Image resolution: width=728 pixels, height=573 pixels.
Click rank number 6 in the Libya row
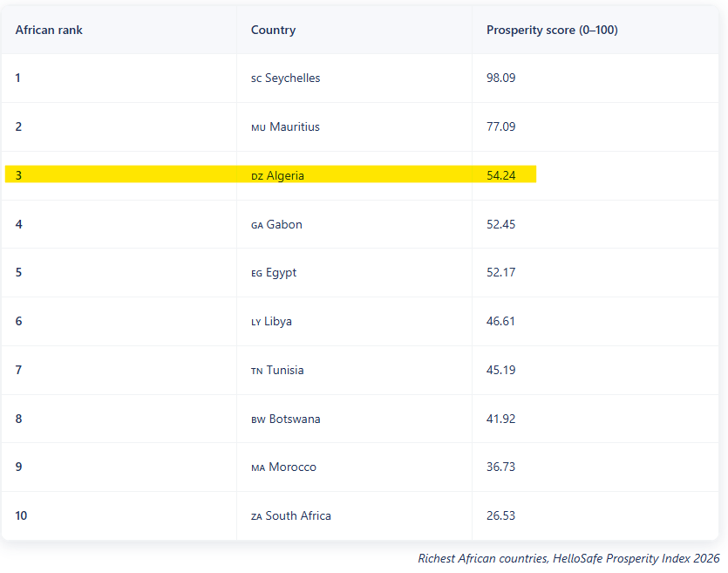[18, 321]
